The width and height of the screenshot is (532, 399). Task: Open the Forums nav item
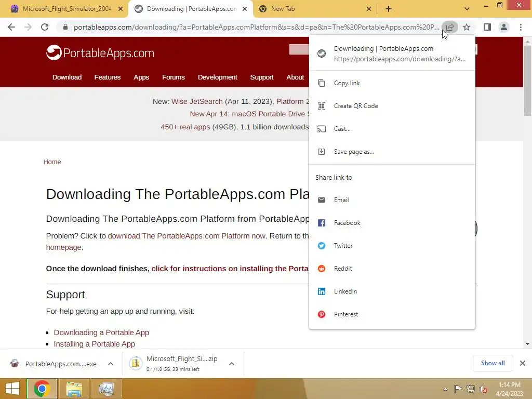174,77
